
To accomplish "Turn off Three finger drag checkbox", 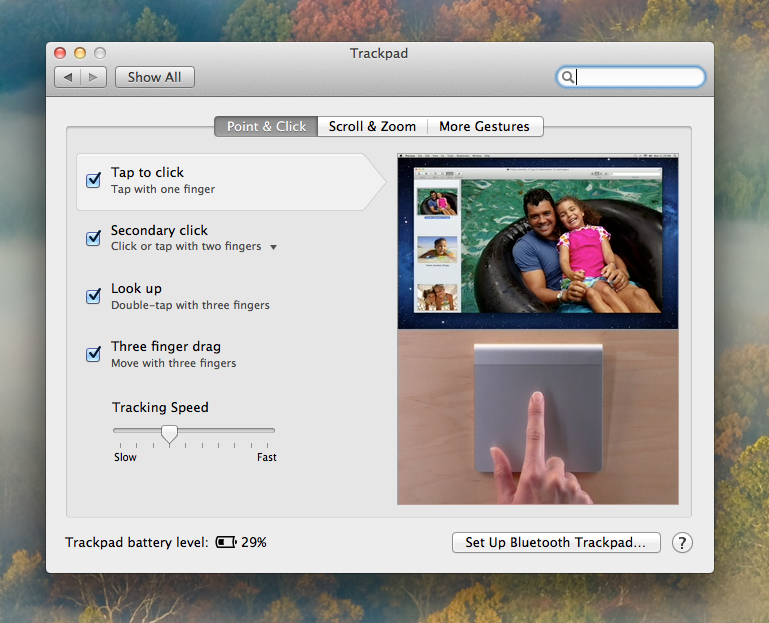I will tap(94, 355).
